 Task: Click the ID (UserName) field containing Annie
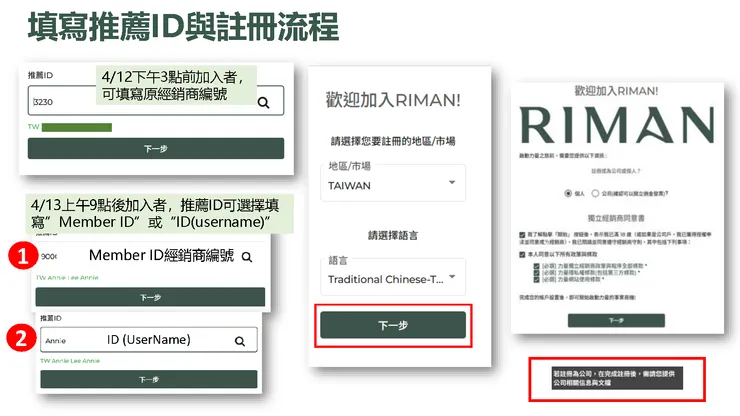click(149, 340)
